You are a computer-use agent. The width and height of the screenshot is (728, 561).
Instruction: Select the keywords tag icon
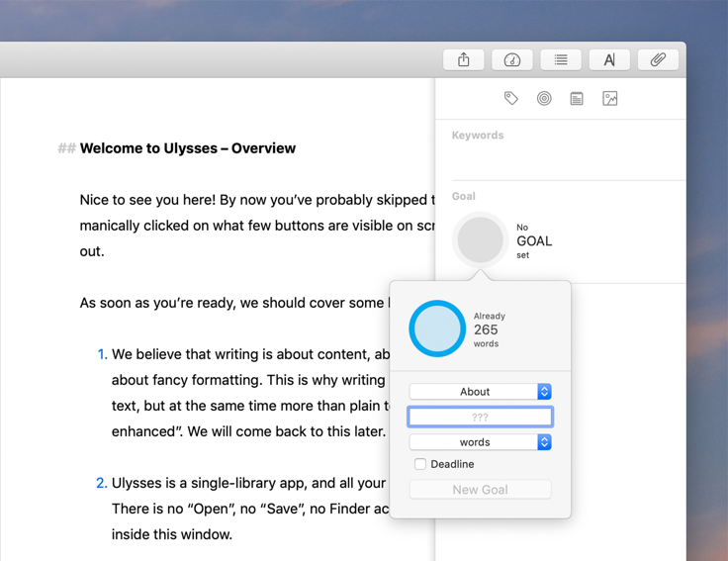[x=511, y=99]
